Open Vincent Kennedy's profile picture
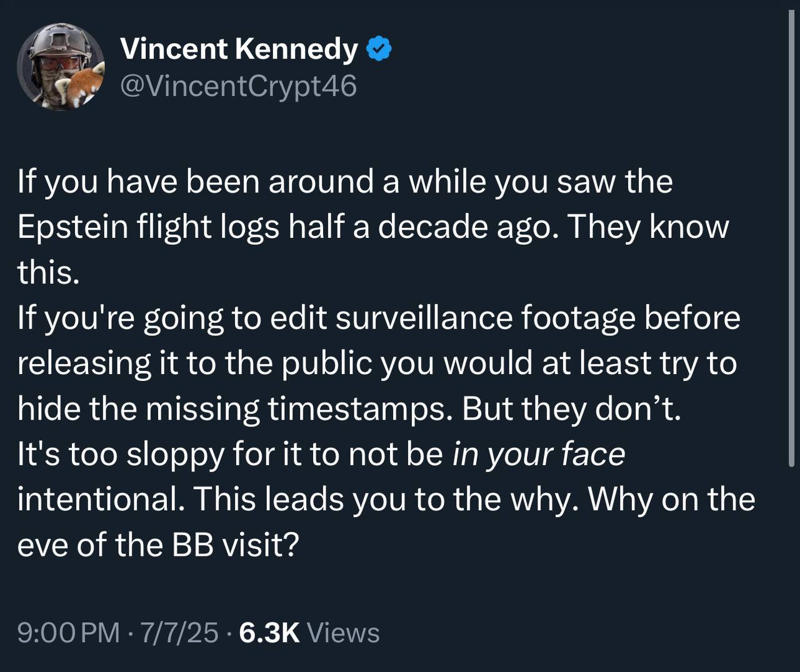800x672 pixels. coord(61,67)
